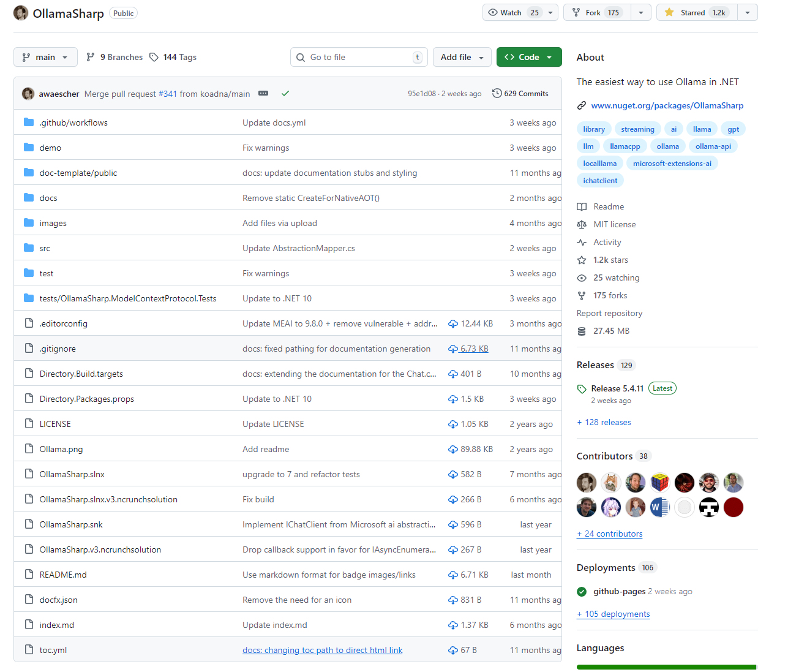Toggle the Starred button
This screenshot has width=807, height=672.
[x=697, y=12]
